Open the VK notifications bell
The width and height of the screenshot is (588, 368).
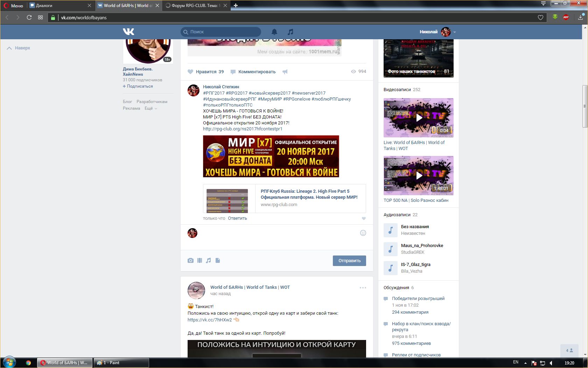point(274,32)
